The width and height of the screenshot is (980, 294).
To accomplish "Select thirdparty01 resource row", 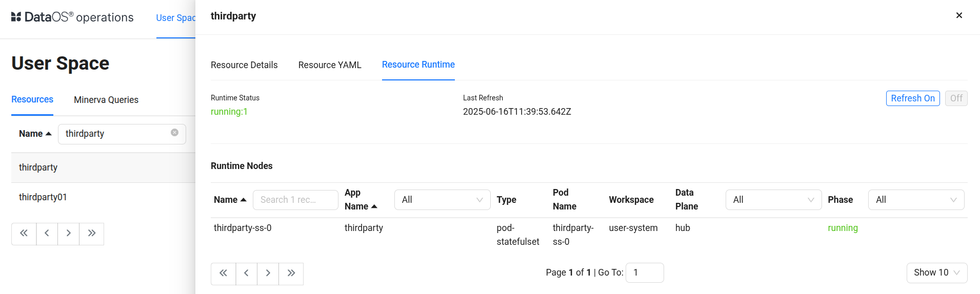I will [43, 197].
